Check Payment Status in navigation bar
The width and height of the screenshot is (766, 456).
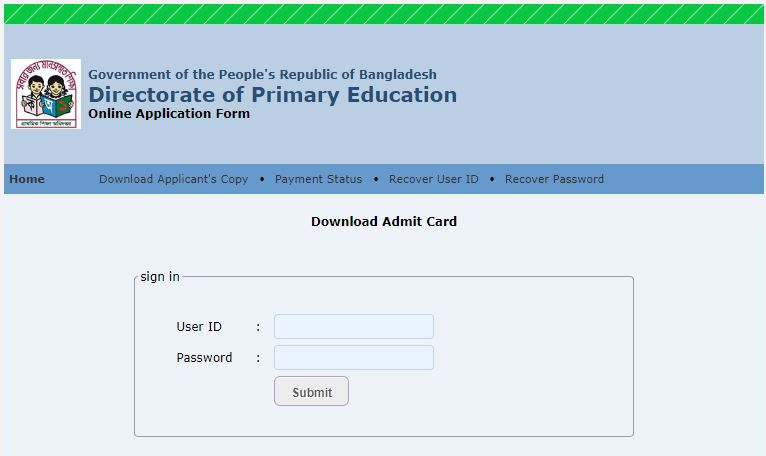click(x=318, y=179)
